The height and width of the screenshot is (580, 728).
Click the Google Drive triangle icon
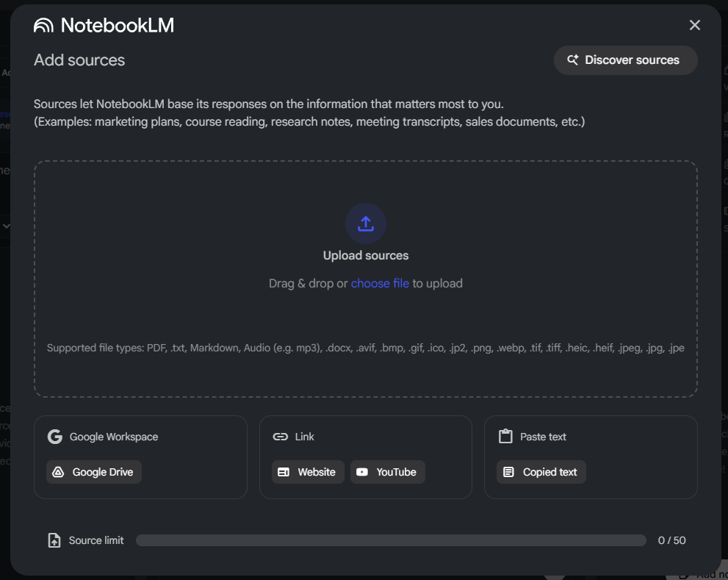[x=59, y=472]
